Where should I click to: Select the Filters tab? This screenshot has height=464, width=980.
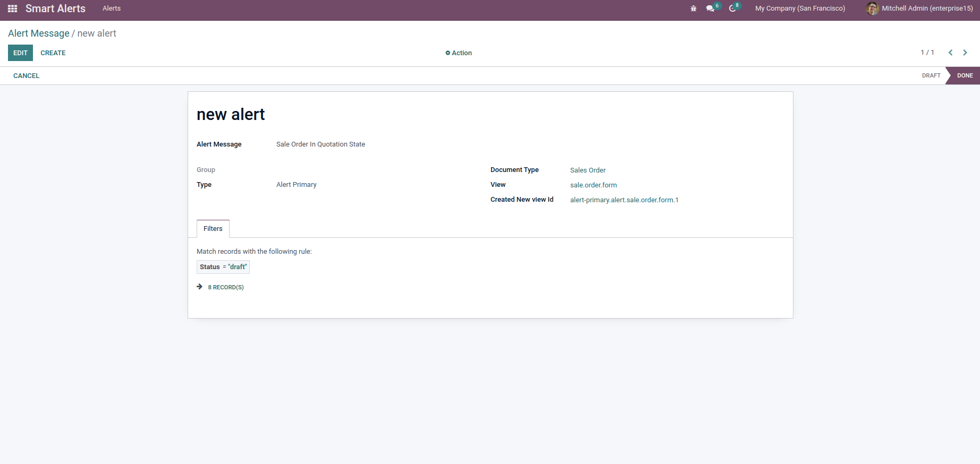tap(213, 229)
